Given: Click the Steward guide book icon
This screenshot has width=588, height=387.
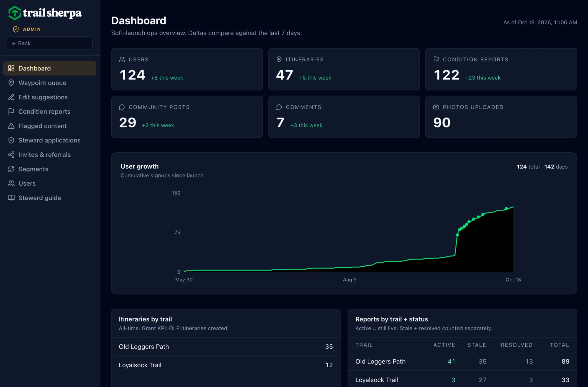Looking at the screenshot, I should click(11, 198).
